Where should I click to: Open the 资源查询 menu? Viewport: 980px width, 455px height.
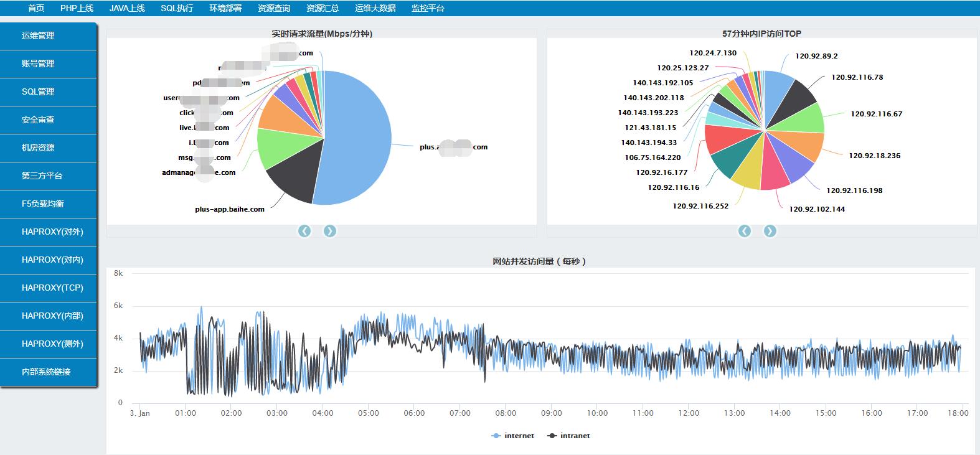(x=274, y=8)
